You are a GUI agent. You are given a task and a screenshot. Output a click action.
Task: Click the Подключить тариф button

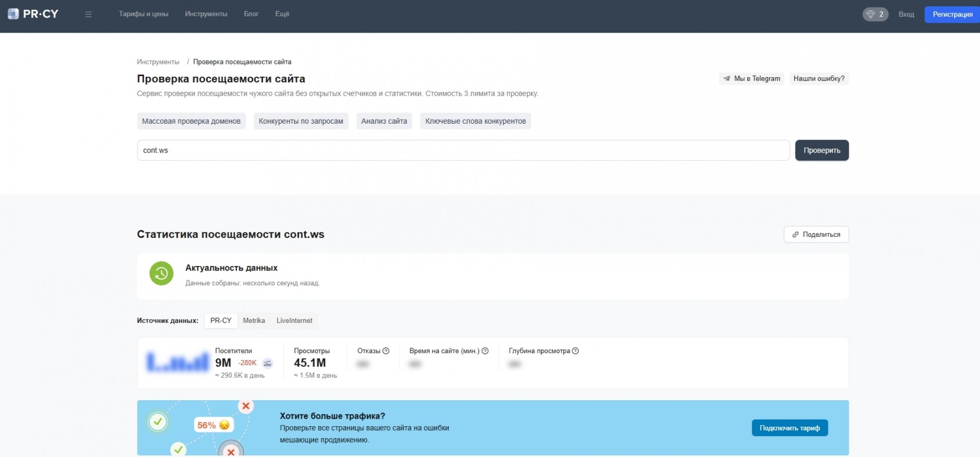click(790, 428)
